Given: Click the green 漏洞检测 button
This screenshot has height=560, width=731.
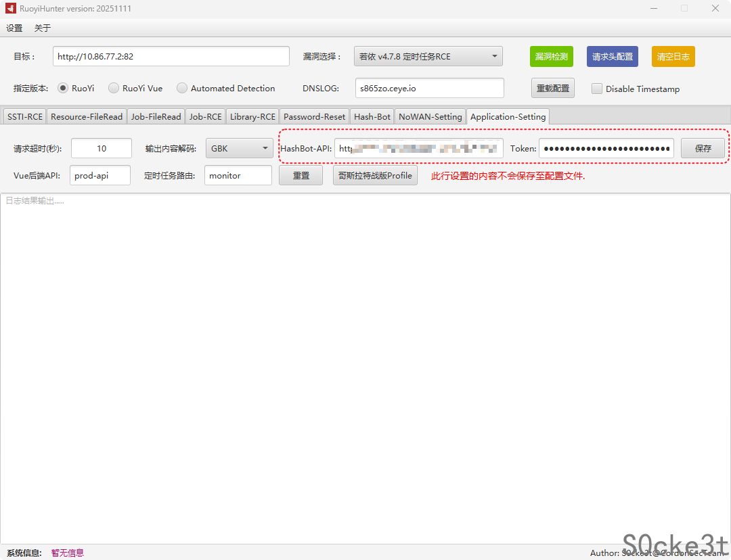Looking at the screenshot, I should (x=552, y=56).
